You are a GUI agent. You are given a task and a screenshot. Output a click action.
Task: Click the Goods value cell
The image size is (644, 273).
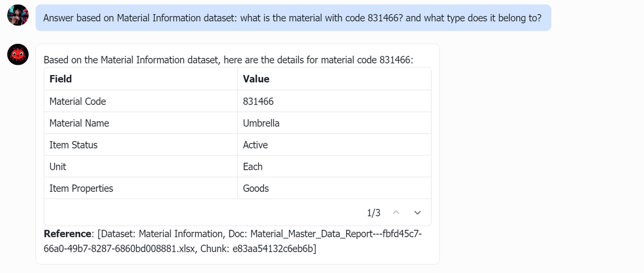point(256,188)
